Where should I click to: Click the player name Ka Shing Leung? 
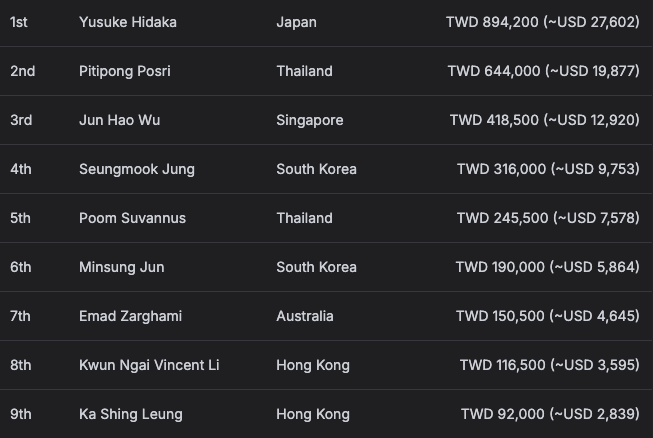click(x=131, y=414)
